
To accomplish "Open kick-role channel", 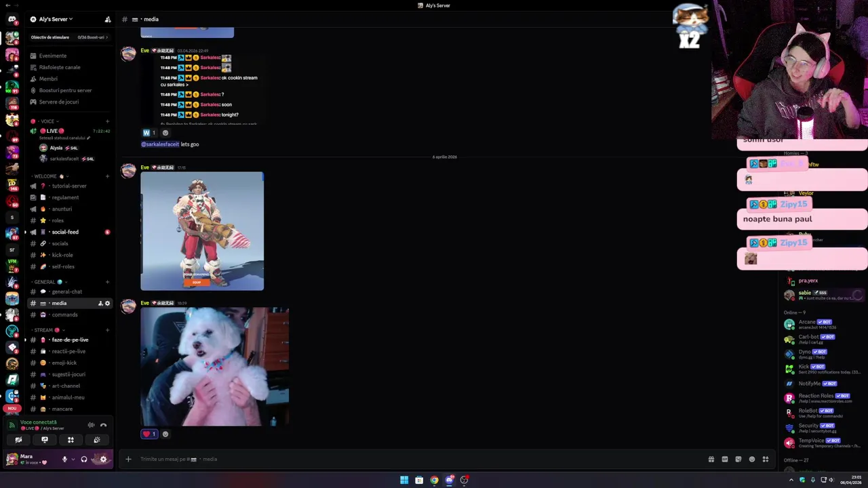I will click(62, 255).
